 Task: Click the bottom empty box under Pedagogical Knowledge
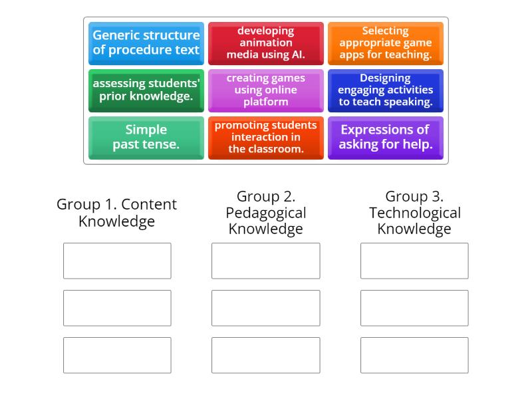click(x=266, y=355)
